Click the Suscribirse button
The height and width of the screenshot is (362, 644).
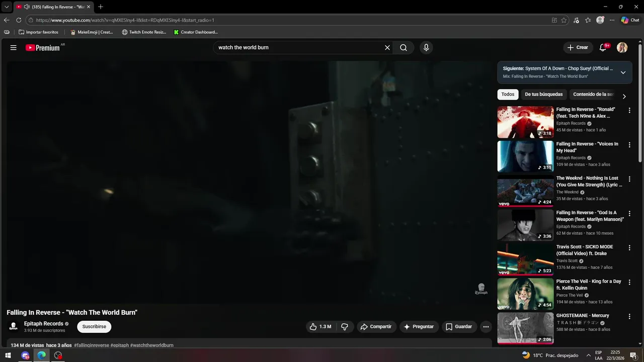(94, 326)
